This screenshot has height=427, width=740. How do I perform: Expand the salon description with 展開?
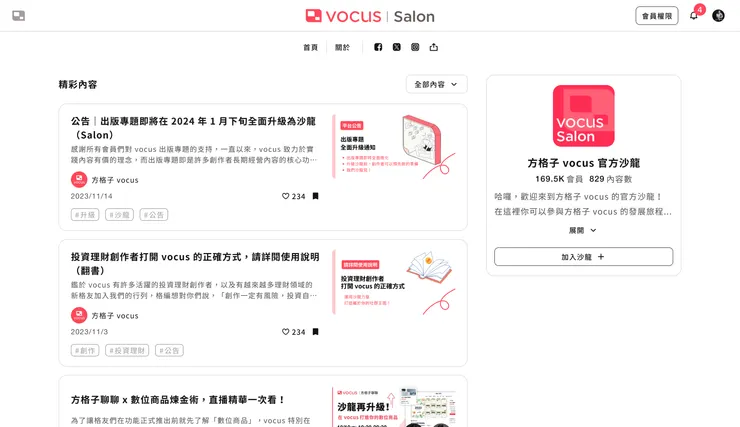583,230
